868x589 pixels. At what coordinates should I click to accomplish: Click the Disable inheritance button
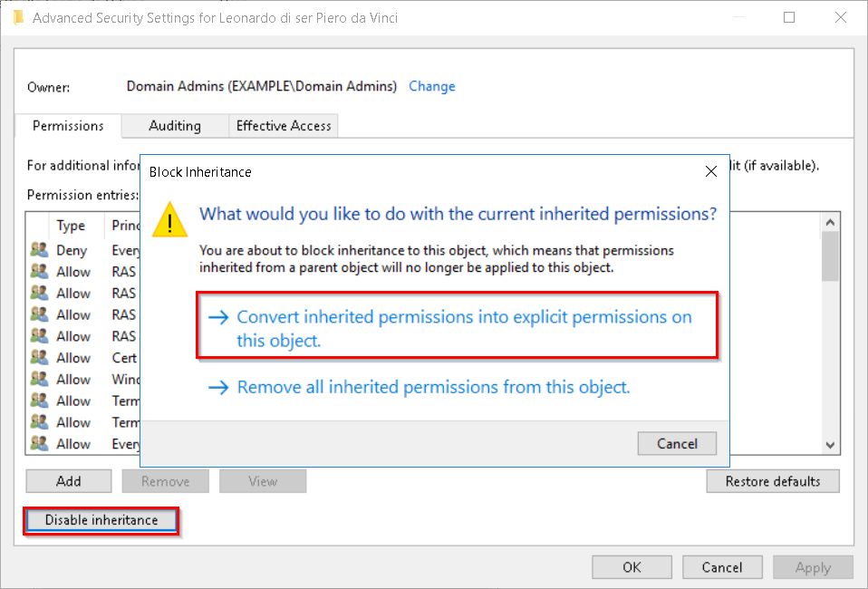point(101,520)
